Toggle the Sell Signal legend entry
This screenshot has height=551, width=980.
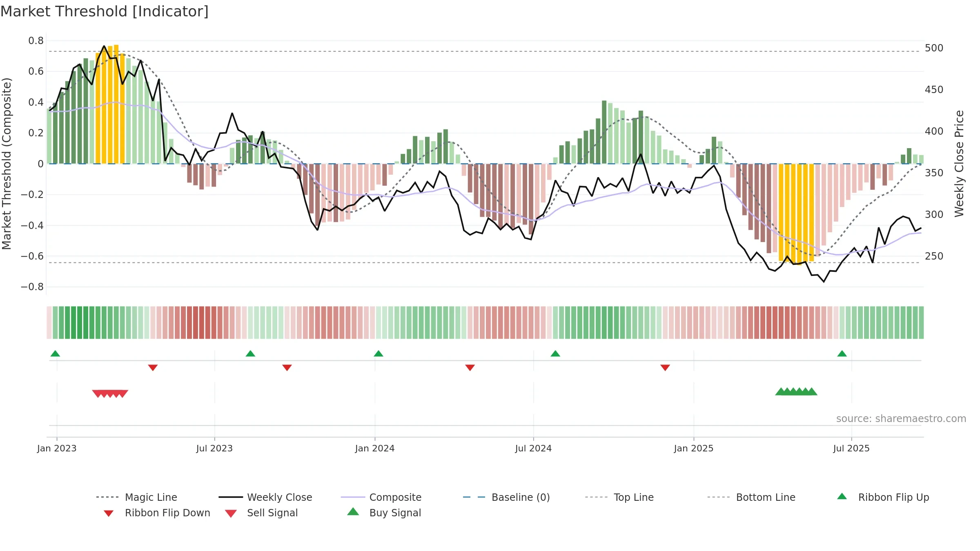pos(261,513)
